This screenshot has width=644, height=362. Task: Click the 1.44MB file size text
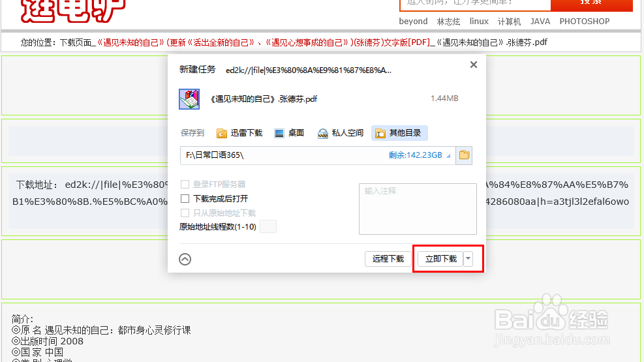444,98
